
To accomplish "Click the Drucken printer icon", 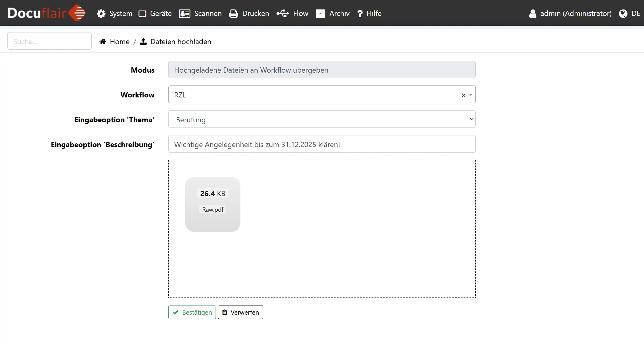I will [x=234, y=13].
